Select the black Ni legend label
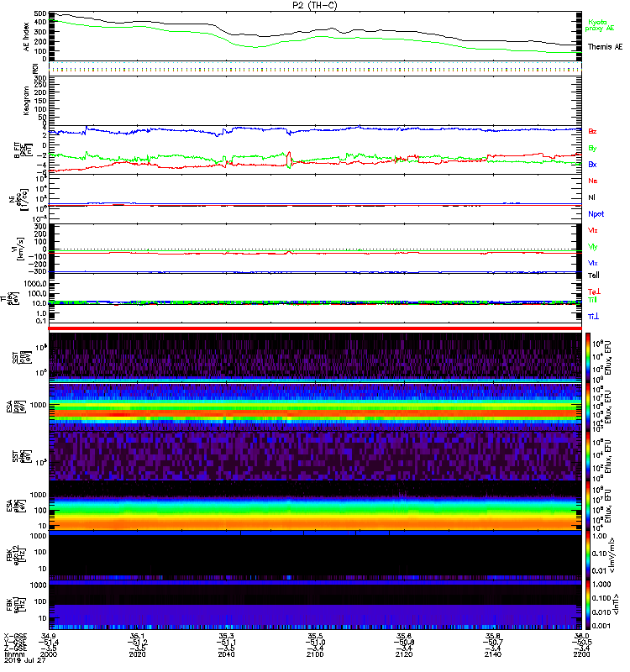The height and width of the screenshot is (672, 630). (591, 197)
